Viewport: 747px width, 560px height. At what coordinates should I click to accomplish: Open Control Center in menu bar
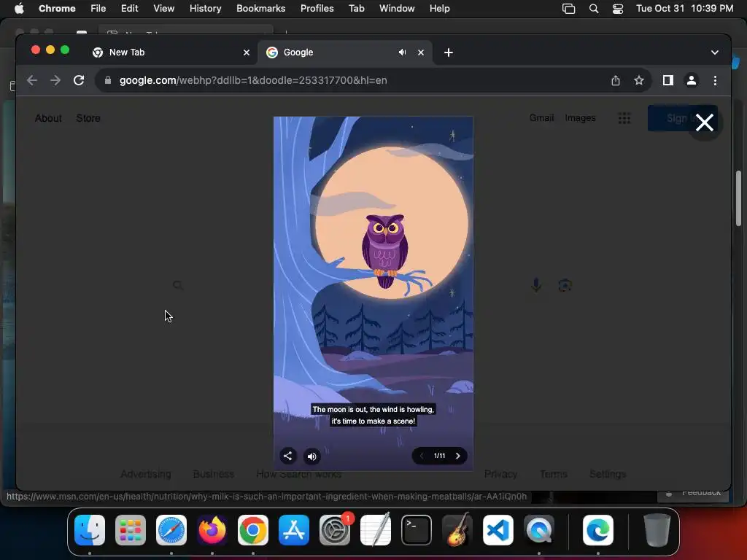coord(617,9)
